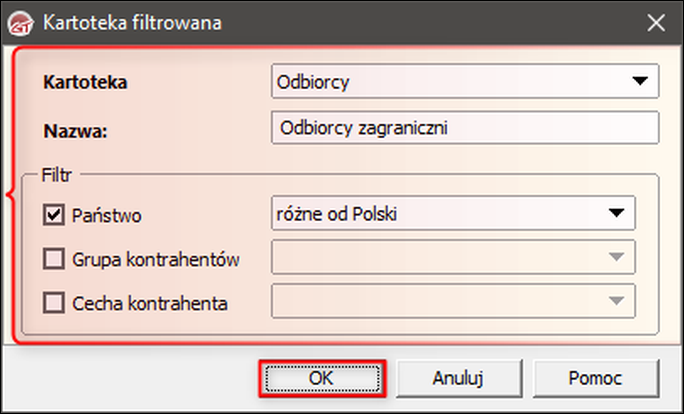
Task: Open the Grupa kontrahentów dropdown arrow
Action: pos(616,257)
